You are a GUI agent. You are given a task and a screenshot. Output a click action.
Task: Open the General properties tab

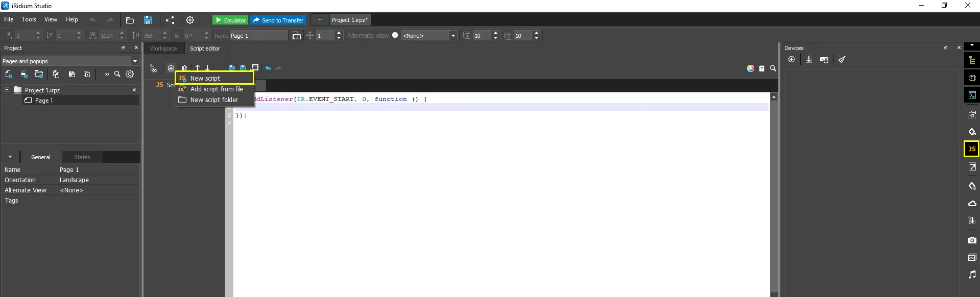41,157
